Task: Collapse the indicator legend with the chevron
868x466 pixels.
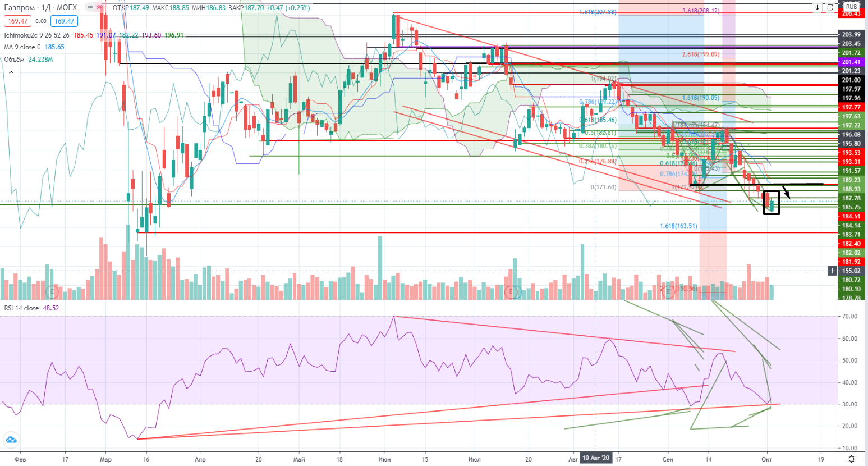Action: pos(11,72)
